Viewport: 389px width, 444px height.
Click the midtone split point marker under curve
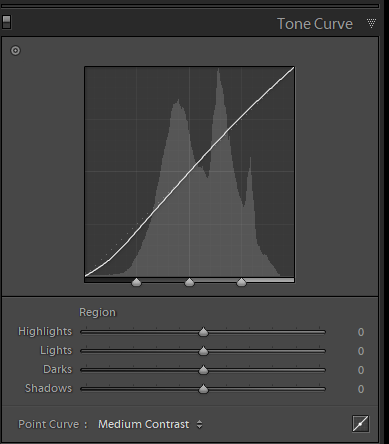pyautogui.click(x=189, y=282)
